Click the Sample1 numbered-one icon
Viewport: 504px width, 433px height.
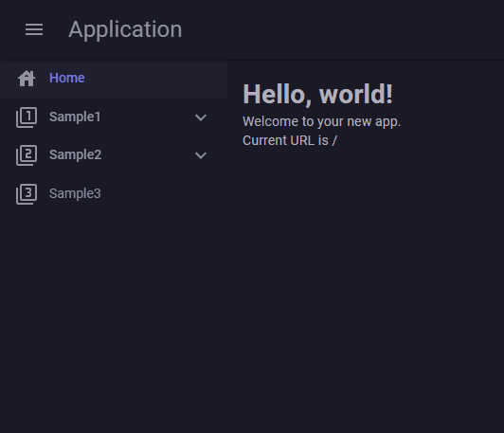point(27,117)
